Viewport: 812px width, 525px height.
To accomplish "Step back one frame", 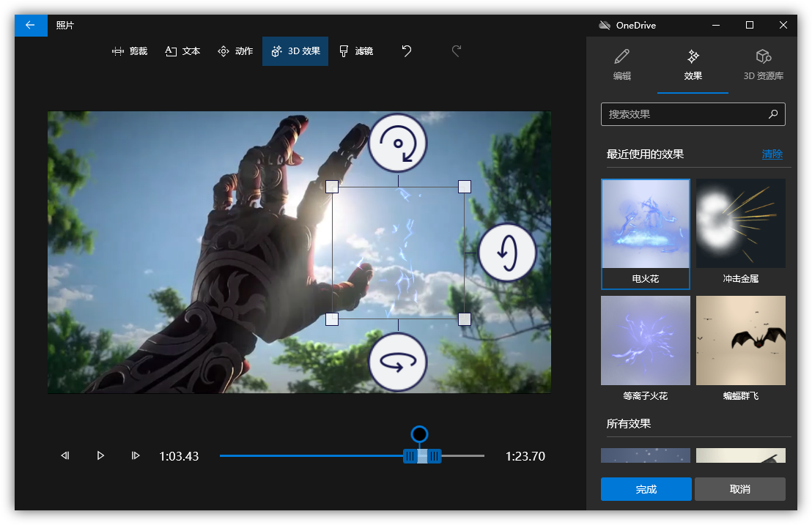I will pyautogui.click(x=65, y=455).
